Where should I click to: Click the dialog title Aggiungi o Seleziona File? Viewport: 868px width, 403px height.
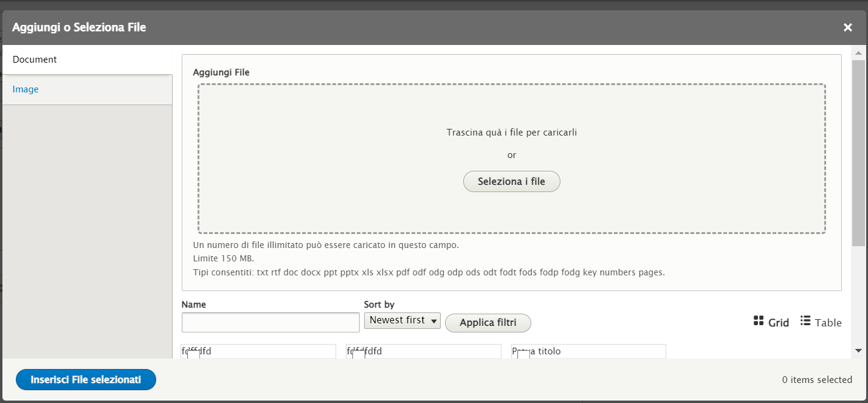pyautogui.click(x=79, y=27)
